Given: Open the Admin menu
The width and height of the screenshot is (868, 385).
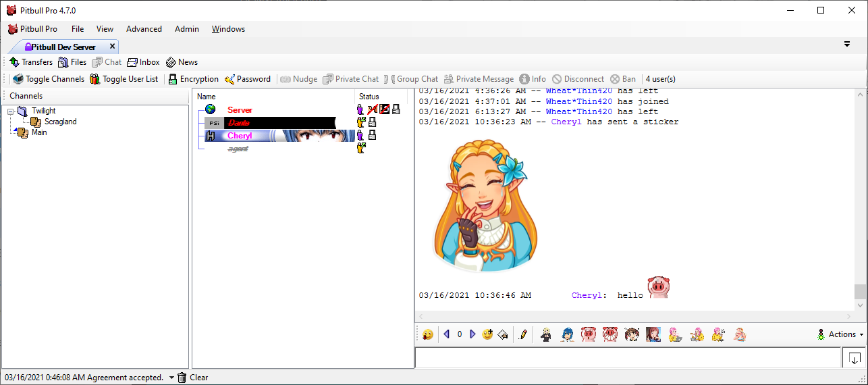Looking at the screenshot, I should [187, 29].
